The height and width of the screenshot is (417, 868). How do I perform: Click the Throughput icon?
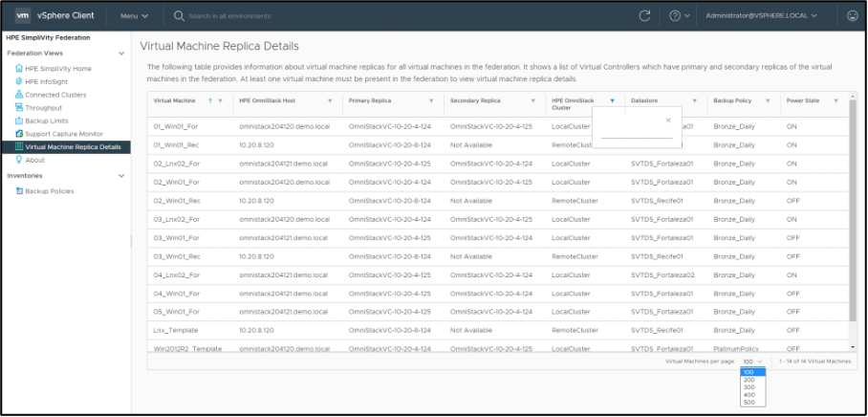pos(19,107)
